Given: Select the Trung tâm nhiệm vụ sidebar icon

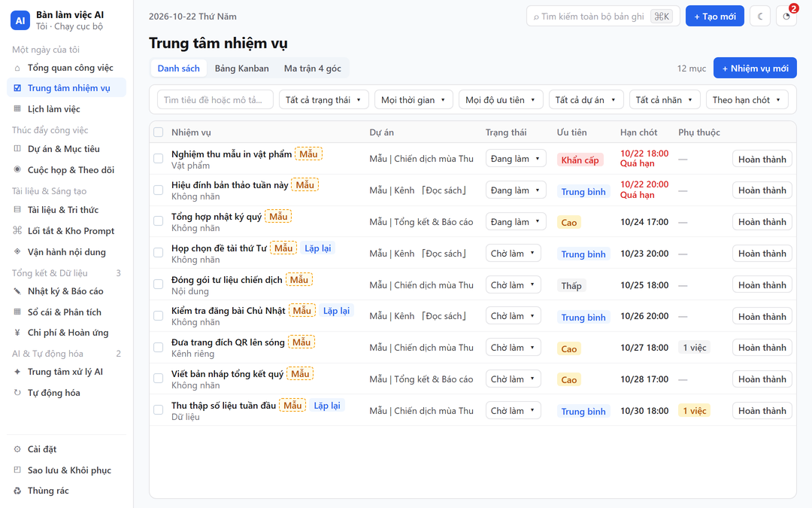Looking at the screenshot, I should (x=17, y=88).
